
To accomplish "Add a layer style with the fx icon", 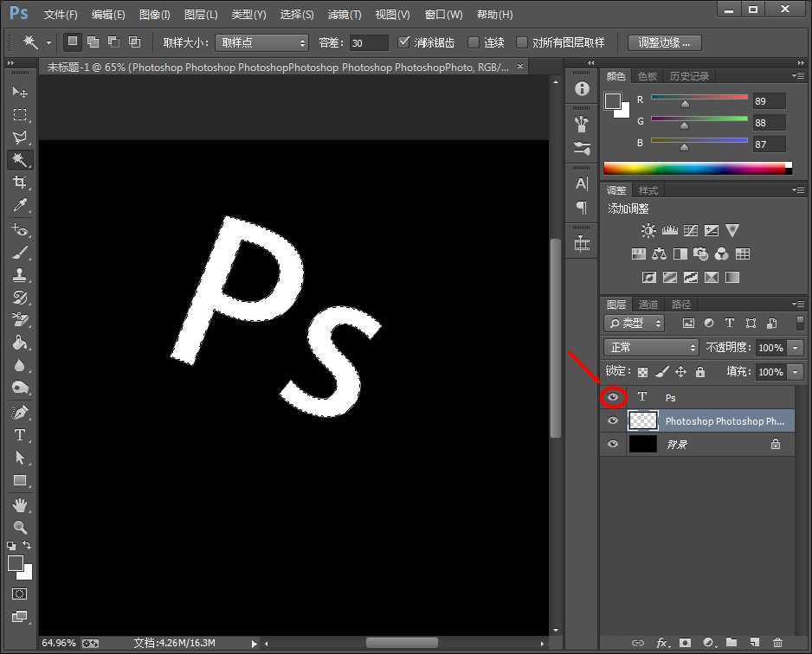I will pyautogui.click(x=662, y=643).
